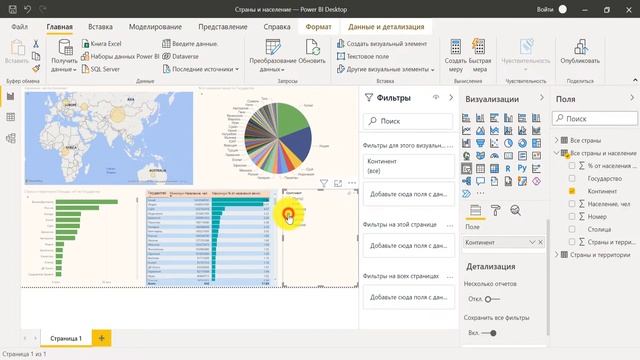Viewport: 640px width, 360px height.
Task: Click the 'Книга Excel' button
Action: click(x=102, y=43)
